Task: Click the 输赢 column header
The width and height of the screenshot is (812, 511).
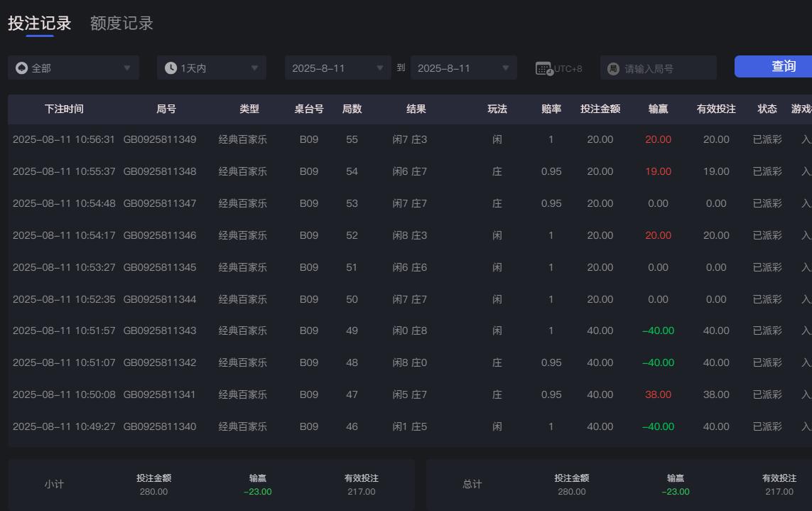Action: coord(657,109)
